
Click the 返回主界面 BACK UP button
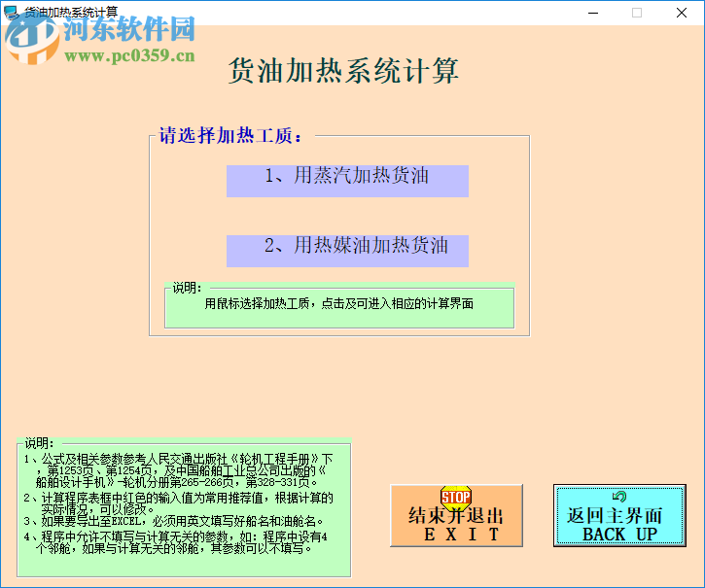[619, 515]
